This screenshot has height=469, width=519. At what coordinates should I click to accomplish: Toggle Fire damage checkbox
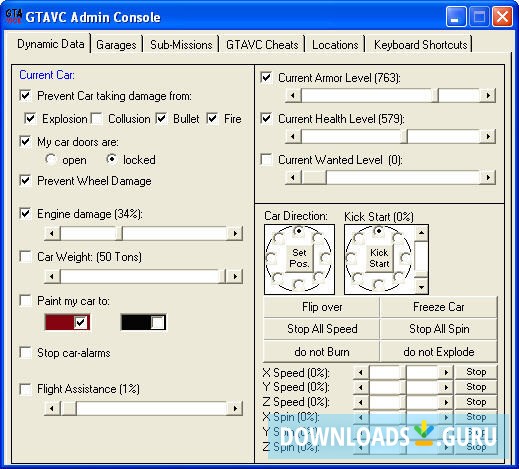click(x=212, y=119)
